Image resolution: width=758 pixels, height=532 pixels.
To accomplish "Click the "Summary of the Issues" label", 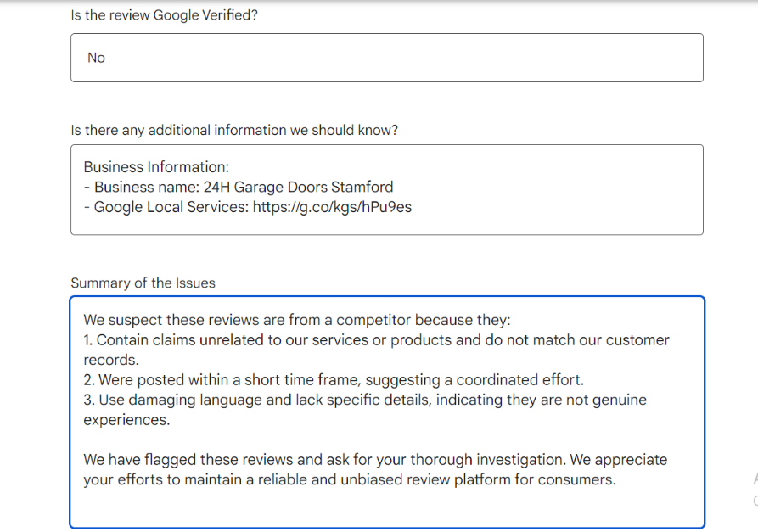I will [x=143, y=283].
